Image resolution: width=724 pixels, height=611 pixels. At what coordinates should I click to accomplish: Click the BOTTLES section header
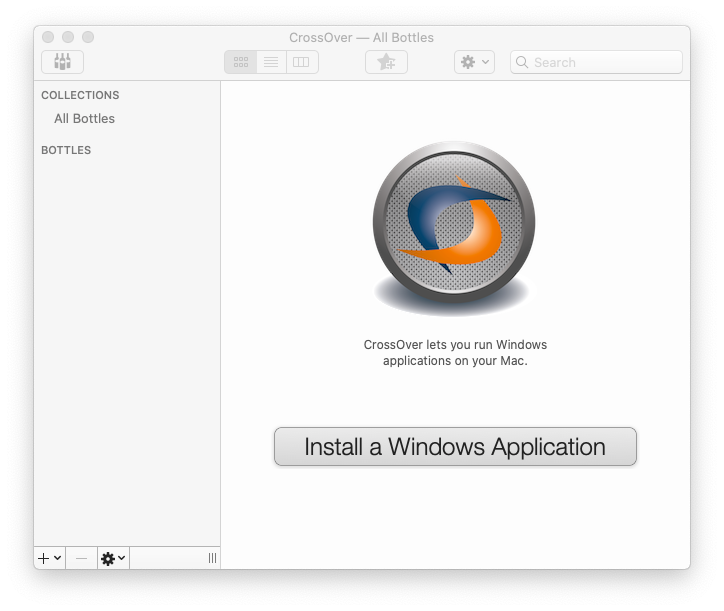[x=66, y=150]
